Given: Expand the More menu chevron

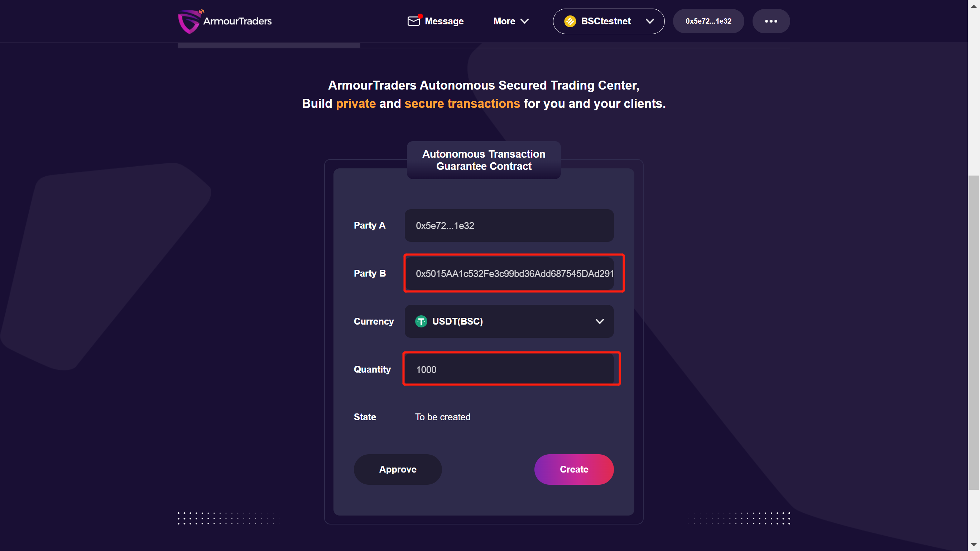Looking at the screenshot, I should coord(525,21).
